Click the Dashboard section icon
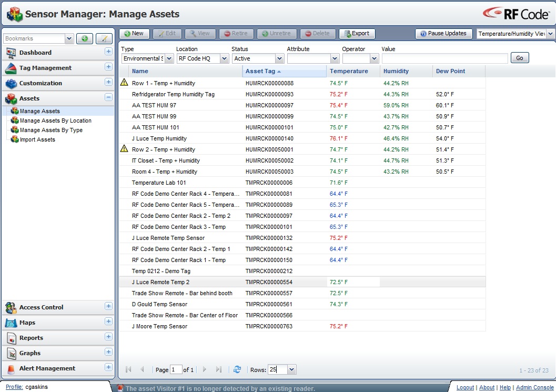 point(11,53)
